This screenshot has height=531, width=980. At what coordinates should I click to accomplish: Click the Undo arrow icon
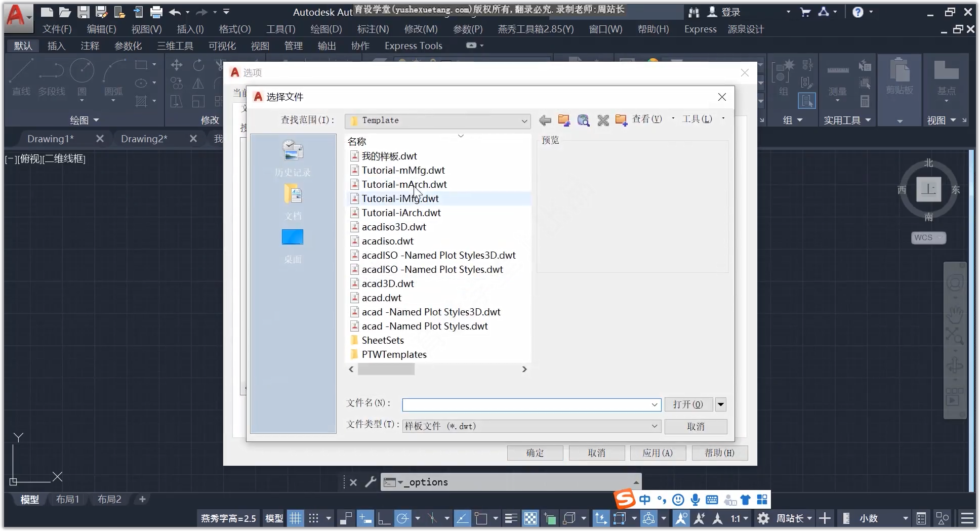coord(175,12)
